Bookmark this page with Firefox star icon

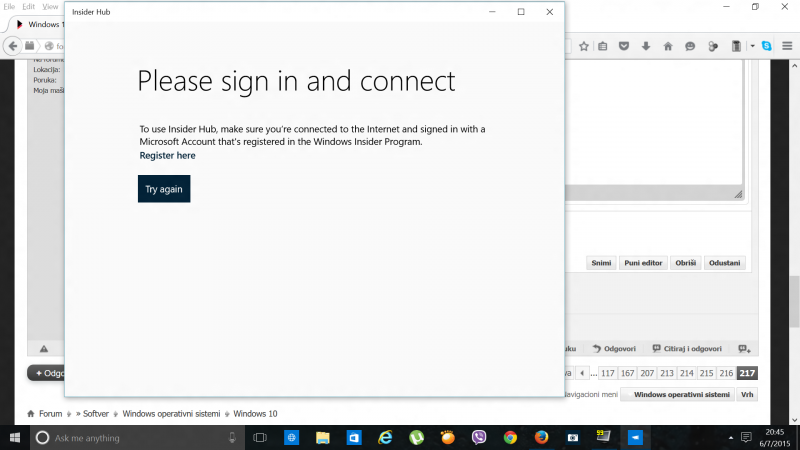pyautogui.click(x=584, y=46)
